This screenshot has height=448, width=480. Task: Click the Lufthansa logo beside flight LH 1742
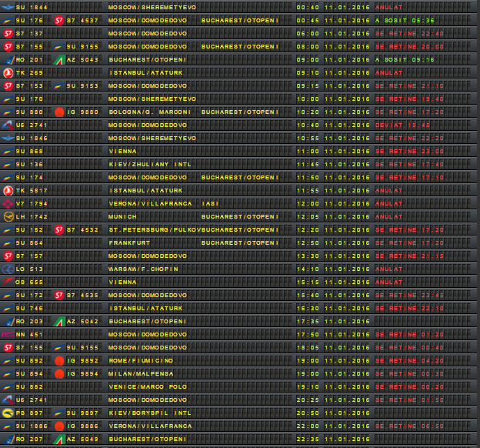pyautogui.click(x=8, y=216)
